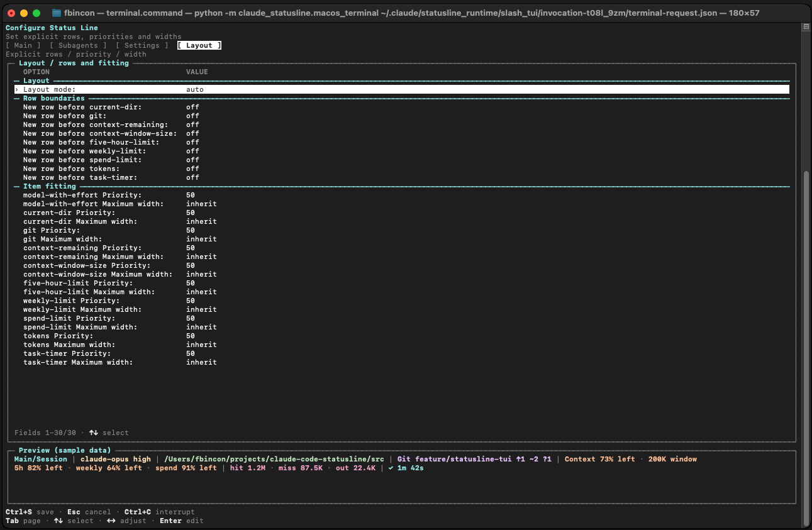
Task: Toggle New row before task-timer
Action: 401,177
